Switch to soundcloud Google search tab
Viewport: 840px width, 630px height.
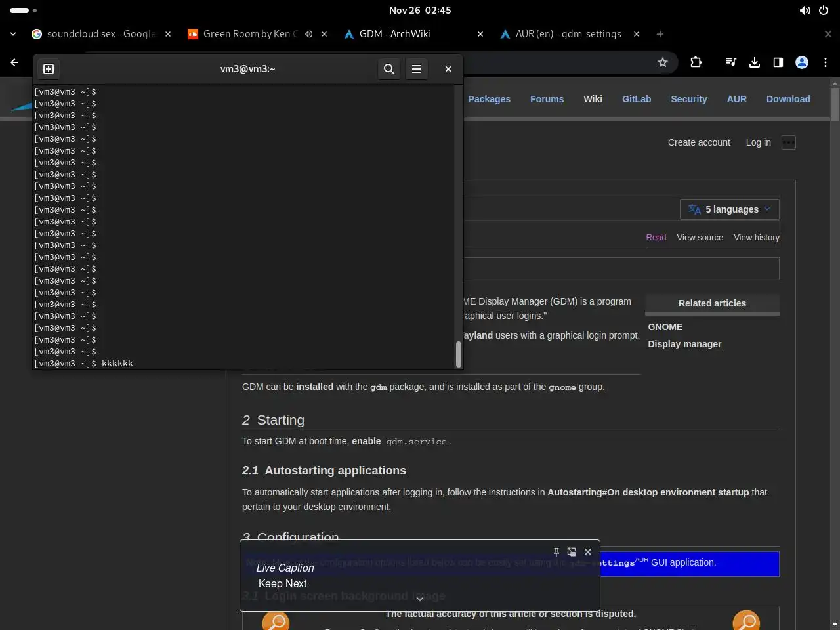[101, 34]
